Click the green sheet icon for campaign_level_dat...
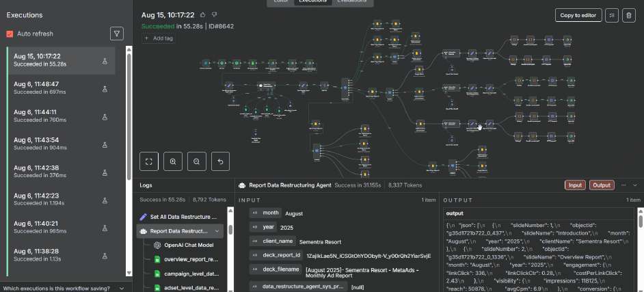The width and height of the screenshot is (644, 292). pyautogui.click(x=157, y=274)
